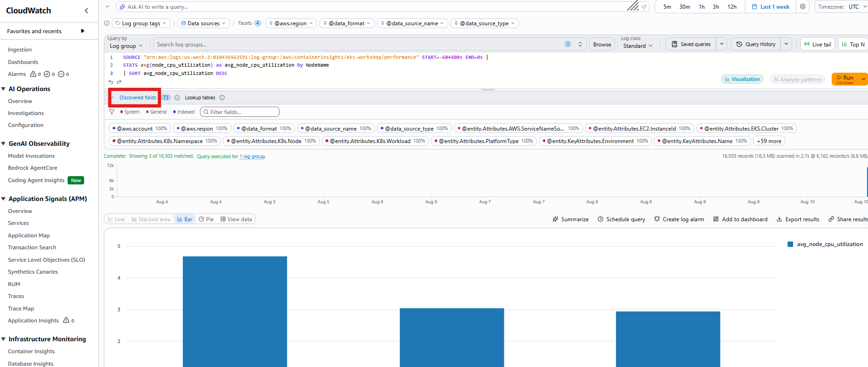Open Query by Log group dropdown
This screenshot has height=367, width=868.
point(126,46)
